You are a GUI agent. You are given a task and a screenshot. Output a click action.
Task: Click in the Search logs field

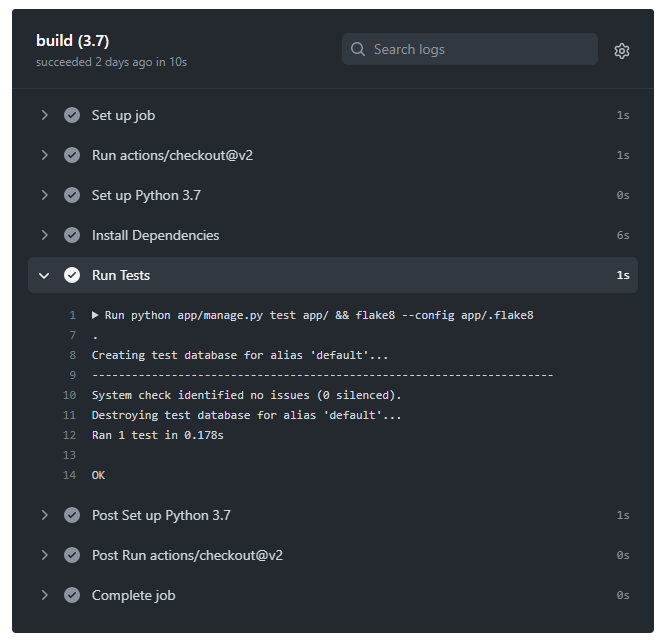470,49
